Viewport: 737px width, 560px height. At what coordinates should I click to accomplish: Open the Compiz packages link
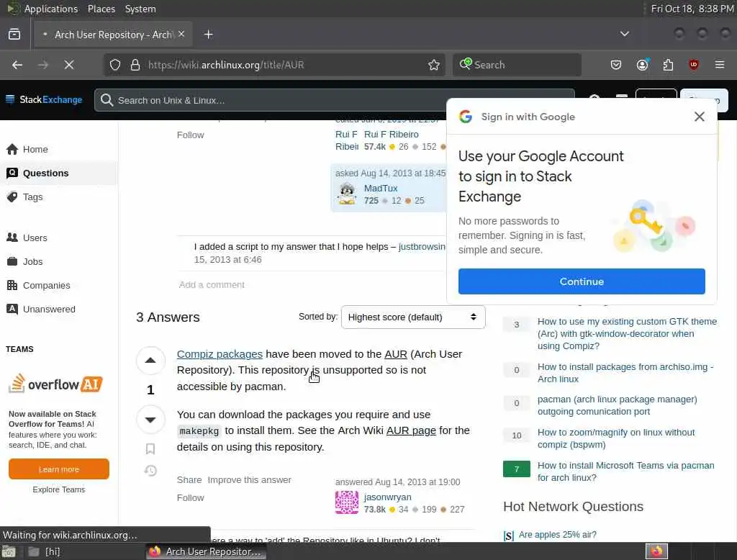tap(220, 354)
